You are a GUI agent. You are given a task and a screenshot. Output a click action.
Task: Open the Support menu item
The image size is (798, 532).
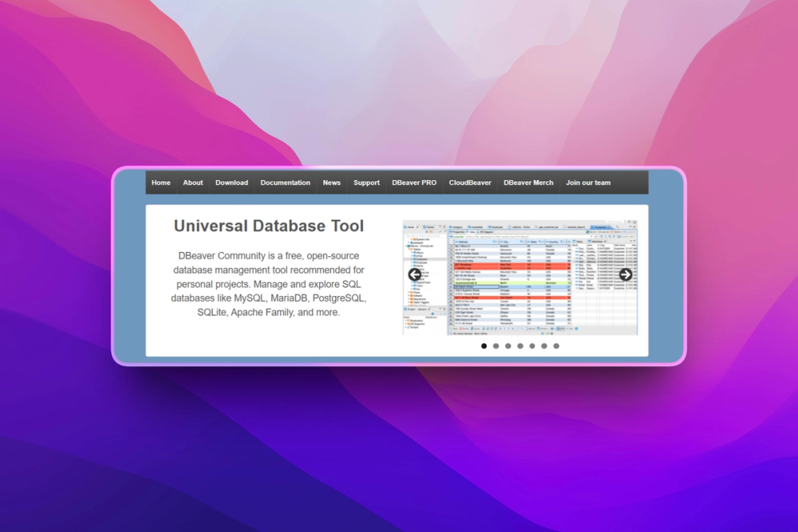(x=366, y=183)
